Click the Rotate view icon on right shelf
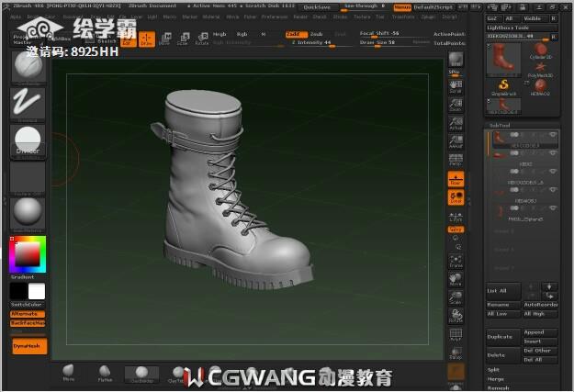The height and width of the screenshot is (392, 574). (x=456, y=316)
